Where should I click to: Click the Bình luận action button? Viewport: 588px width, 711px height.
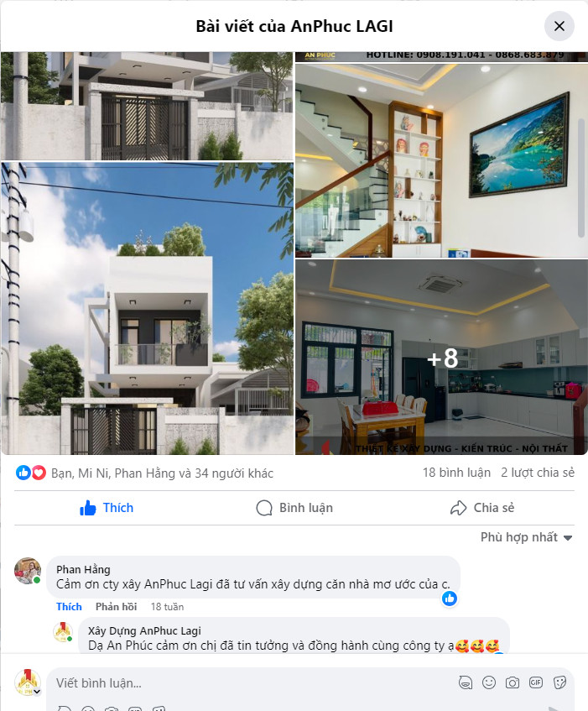(294, 508)
